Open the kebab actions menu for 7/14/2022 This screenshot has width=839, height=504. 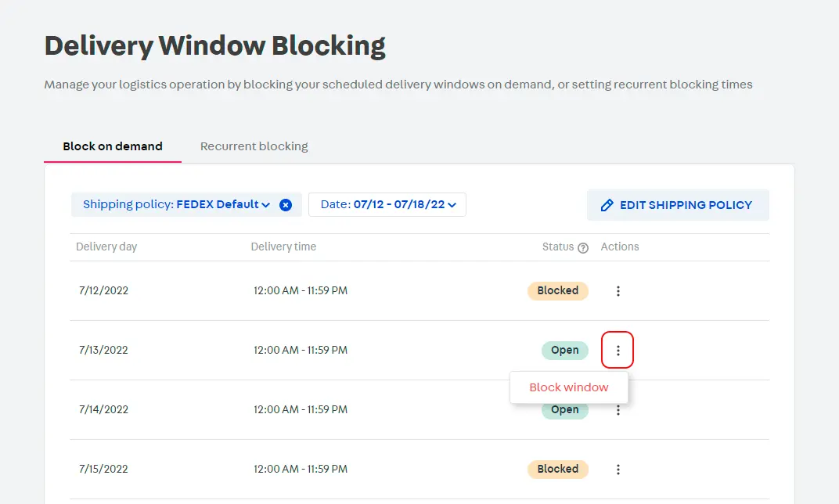(x=618, y=409)
